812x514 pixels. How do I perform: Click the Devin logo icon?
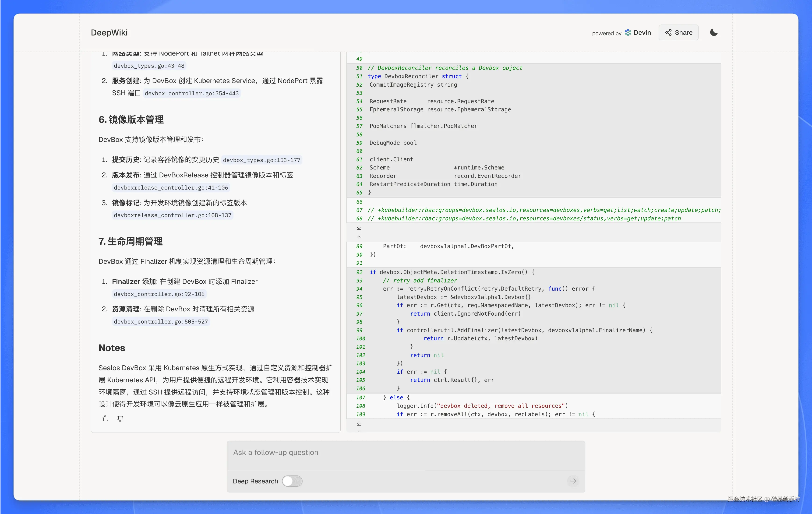[628, 32]
